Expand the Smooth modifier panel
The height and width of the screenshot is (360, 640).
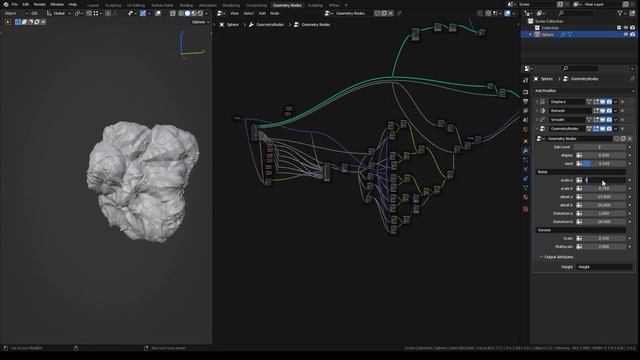coord(537,120)
